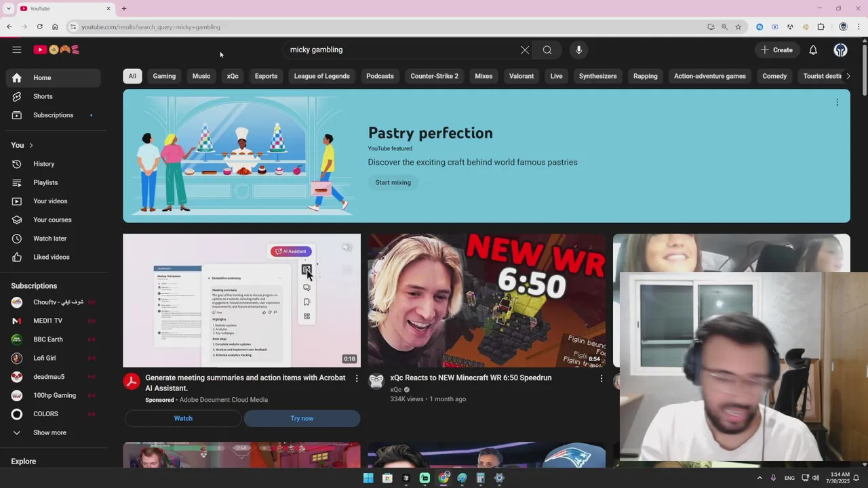Open Pastry perfection banner options menu
868x488 pixels.
(x=837, y=102)
